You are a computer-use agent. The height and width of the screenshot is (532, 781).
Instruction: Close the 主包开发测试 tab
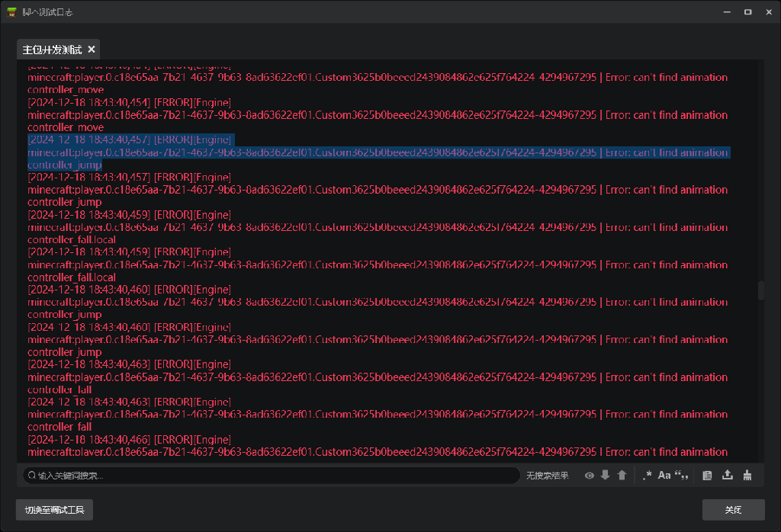click(x=92, y=50)
